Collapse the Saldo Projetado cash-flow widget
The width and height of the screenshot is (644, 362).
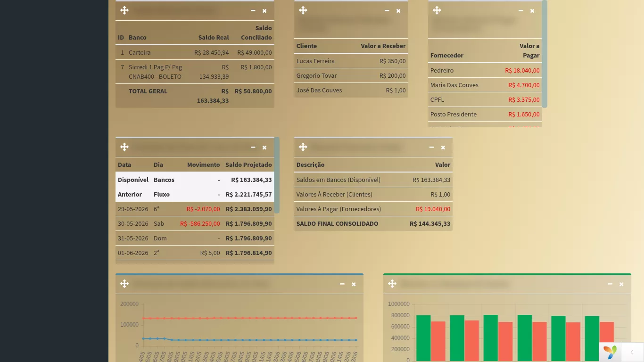[253, 147]
